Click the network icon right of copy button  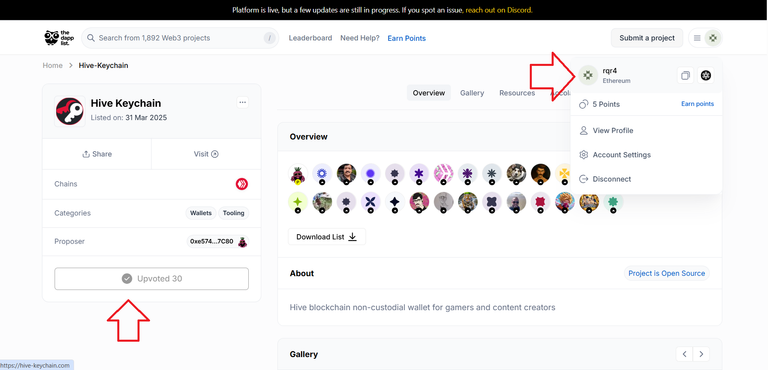706,75
